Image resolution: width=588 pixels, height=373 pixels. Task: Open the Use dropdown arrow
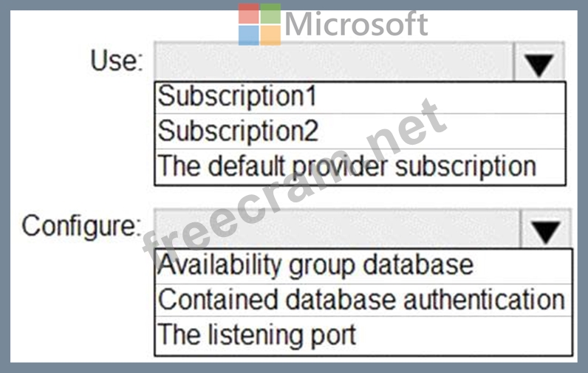[x=539, y=62]
